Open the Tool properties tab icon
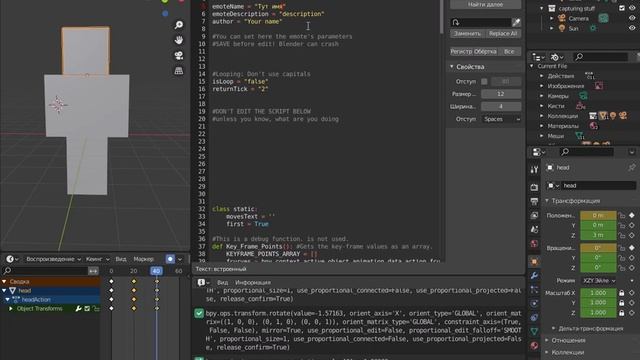The height and width of the screenshot is (360, 640). (x=534, y=170)
